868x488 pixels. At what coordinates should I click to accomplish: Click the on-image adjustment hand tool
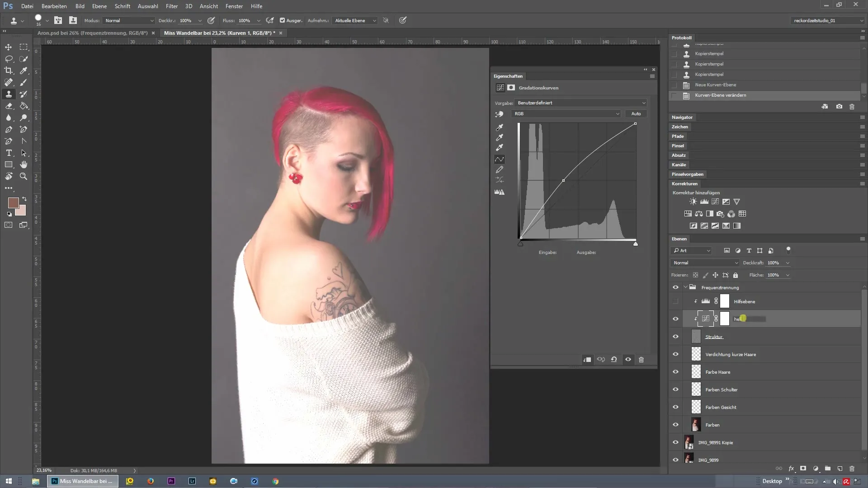coord(499,114)
